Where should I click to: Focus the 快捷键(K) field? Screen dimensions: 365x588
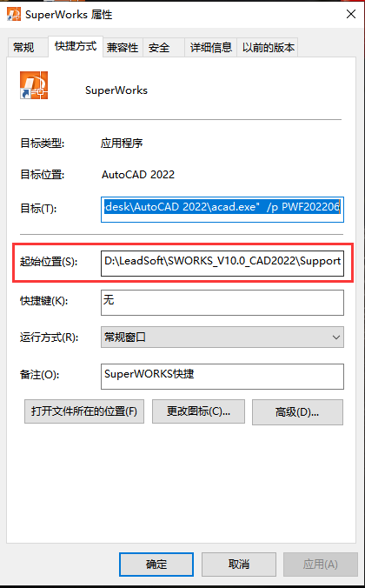[x=222, y=303]
